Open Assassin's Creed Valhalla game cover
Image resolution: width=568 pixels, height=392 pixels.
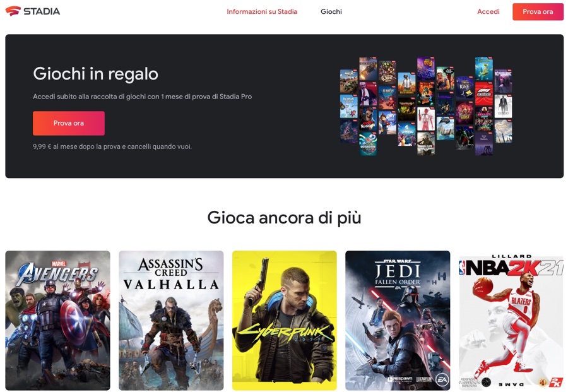(x=171, y=321)
